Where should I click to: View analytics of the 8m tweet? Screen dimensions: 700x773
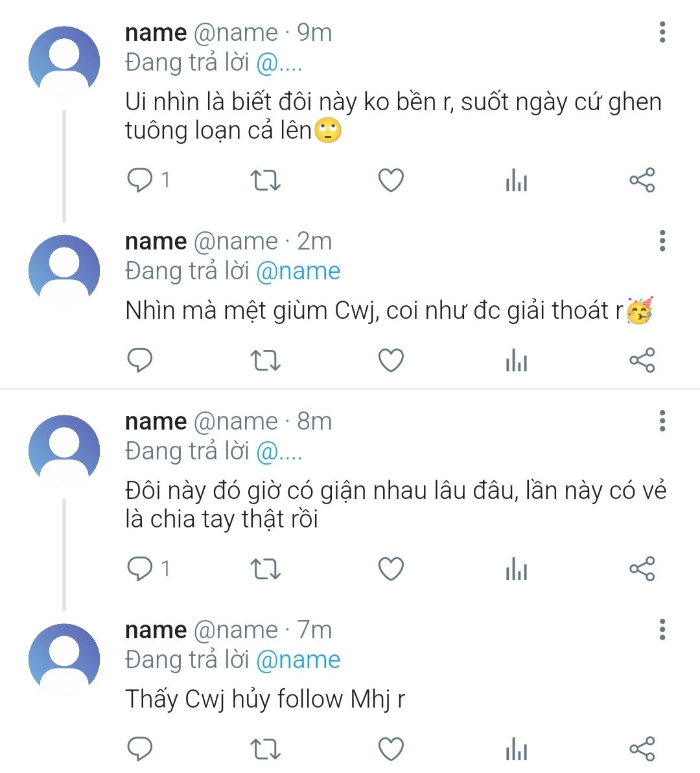tap(516, 570)
